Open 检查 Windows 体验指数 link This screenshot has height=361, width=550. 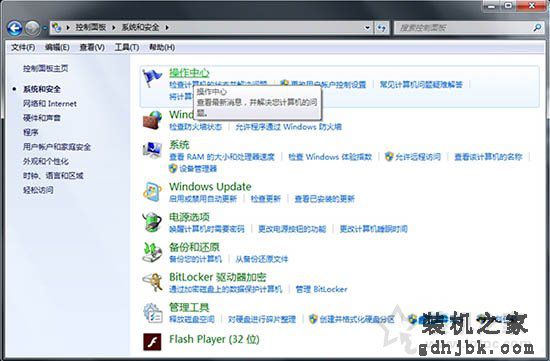(330, 157)
